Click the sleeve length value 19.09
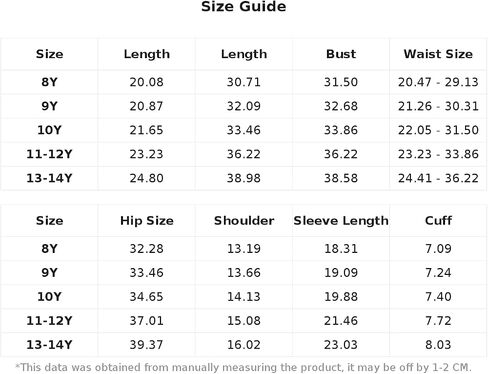 (341, 273)
